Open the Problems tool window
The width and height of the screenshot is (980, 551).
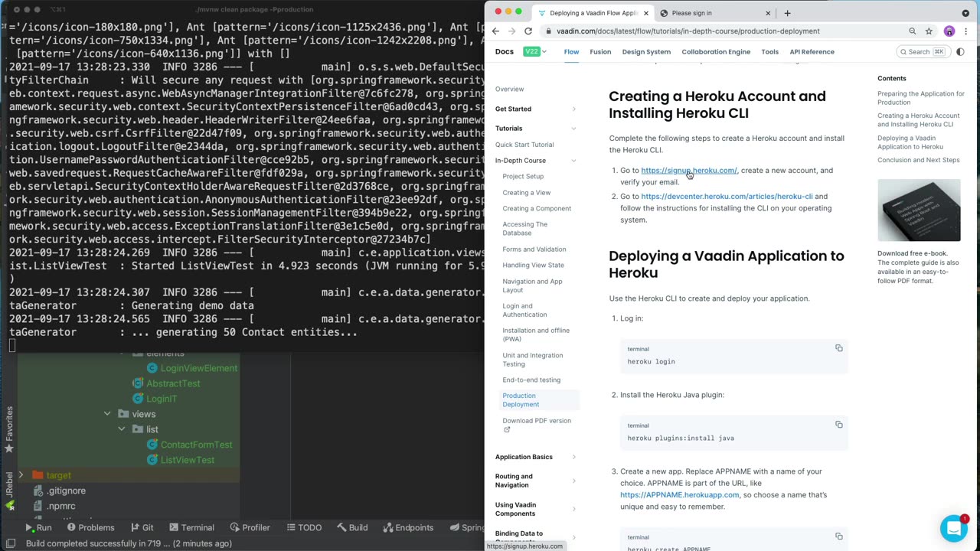(x=90, y=527)
